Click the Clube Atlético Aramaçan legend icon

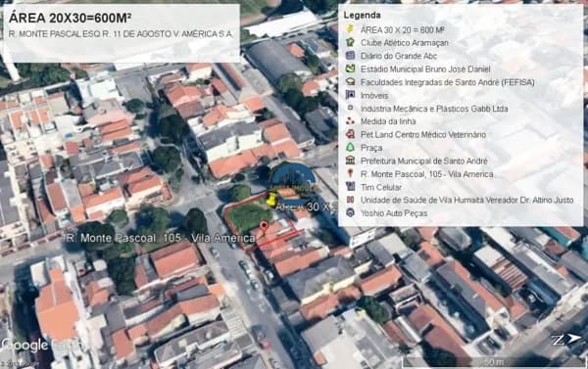click(x=350, y=42)
